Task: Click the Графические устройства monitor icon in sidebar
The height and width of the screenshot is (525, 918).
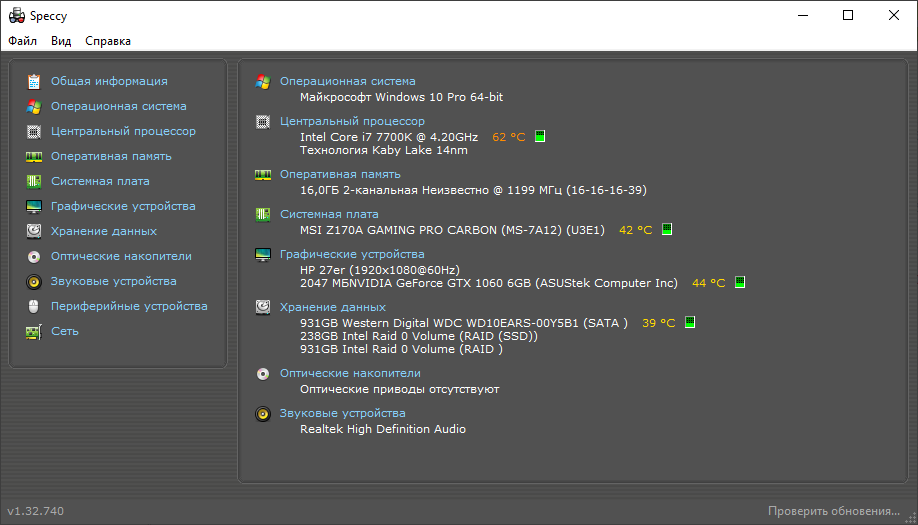Action: [34, 206]
